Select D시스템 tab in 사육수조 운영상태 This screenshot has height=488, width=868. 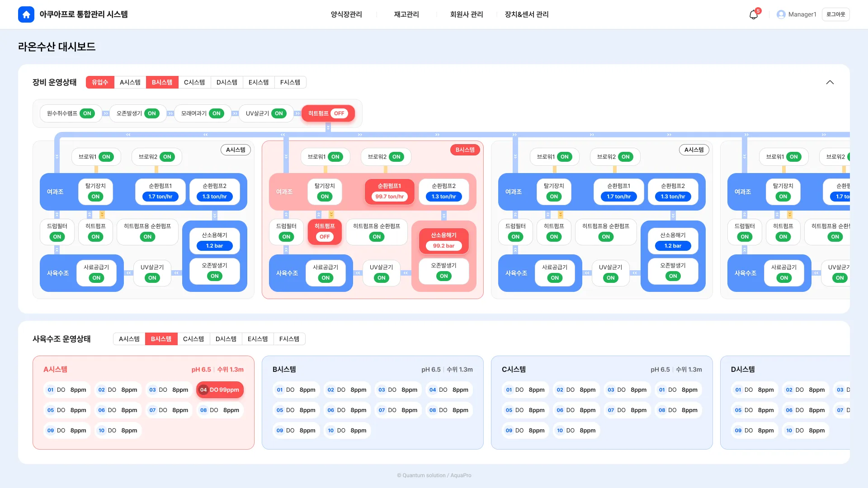[226, 339]
